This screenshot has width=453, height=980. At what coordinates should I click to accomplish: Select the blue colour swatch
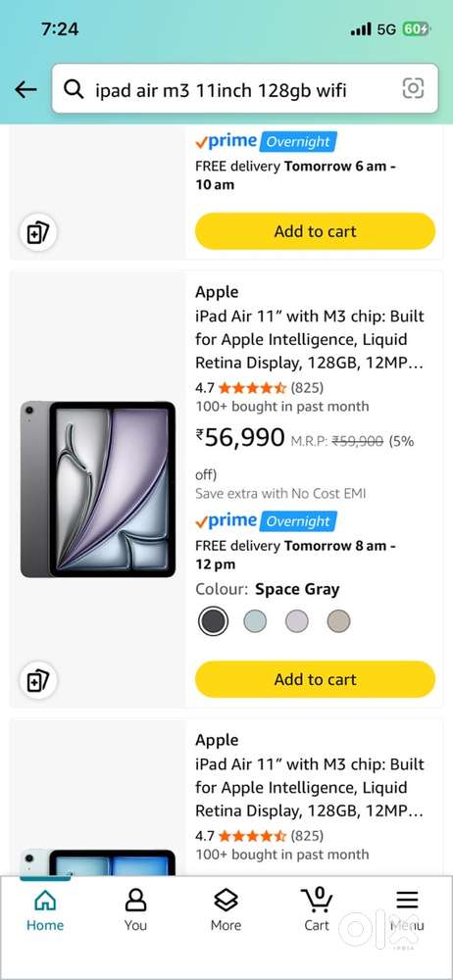(x=255, y=621)
